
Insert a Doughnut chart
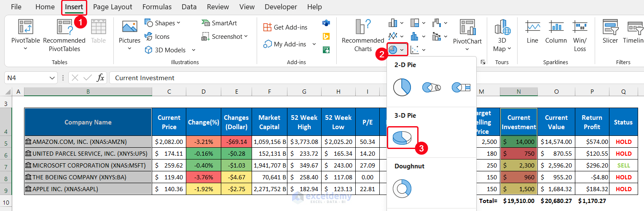click(x=402, y=188)
